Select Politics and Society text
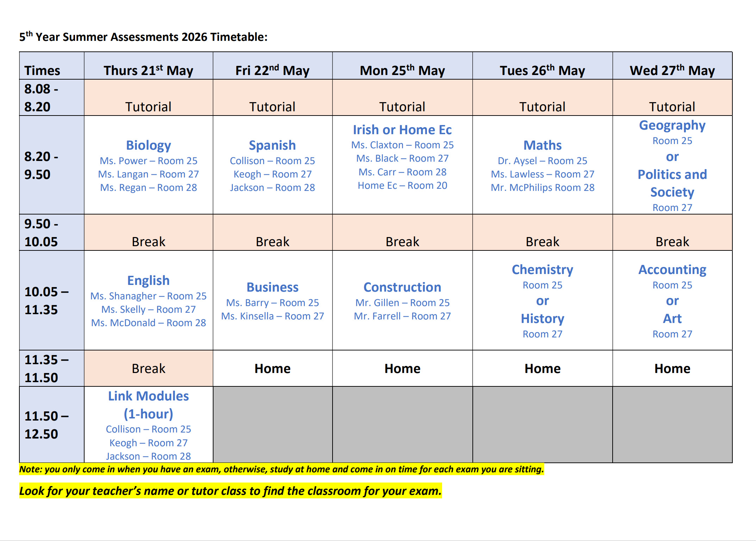This screenshot has height=541, width=756. point(672,183)
